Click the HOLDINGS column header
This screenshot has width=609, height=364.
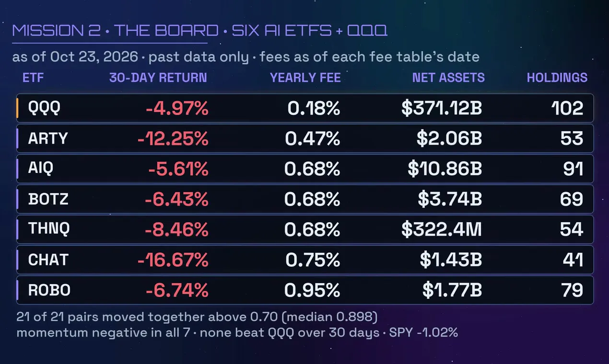click(557, 78)
